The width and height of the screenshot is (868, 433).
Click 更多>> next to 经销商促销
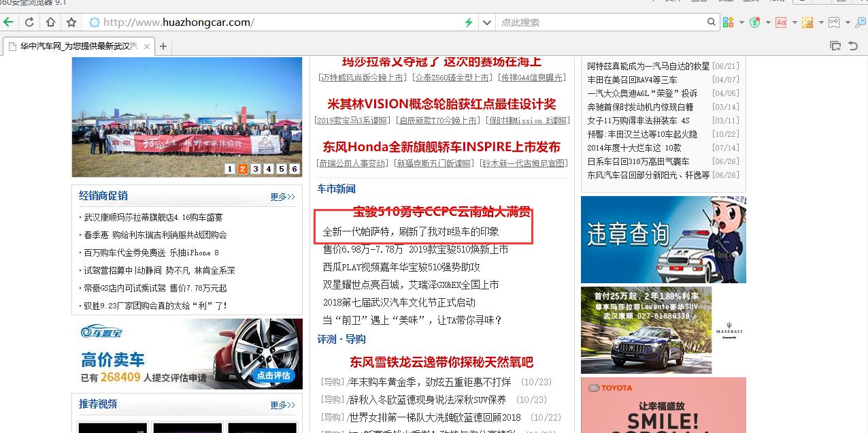point(283,197)
